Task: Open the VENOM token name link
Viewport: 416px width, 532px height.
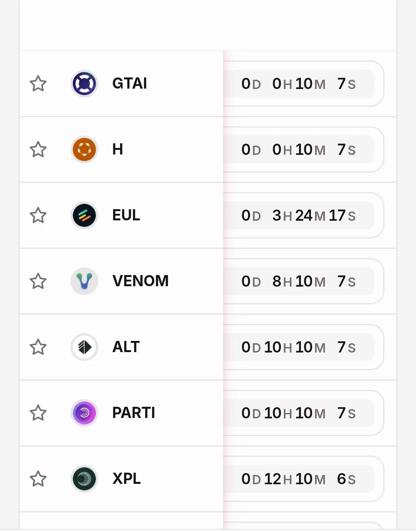Action: (x=140, y=281)
